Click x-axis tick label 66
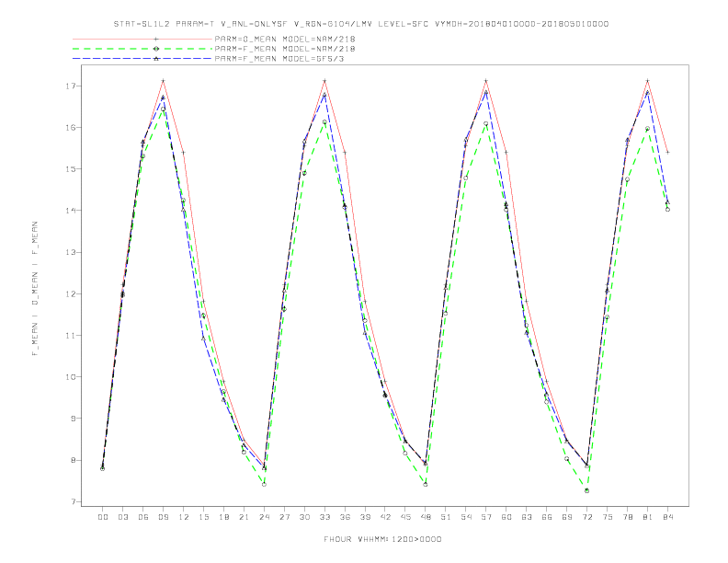The image size is (728, 563). coord(547,517)
